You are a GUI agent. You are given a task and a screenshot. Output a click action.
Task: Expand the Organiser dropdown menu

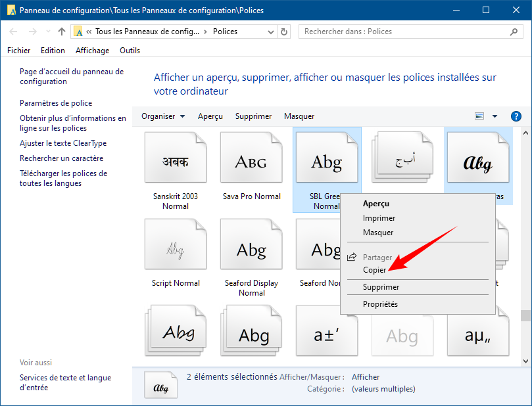(163, 116)
